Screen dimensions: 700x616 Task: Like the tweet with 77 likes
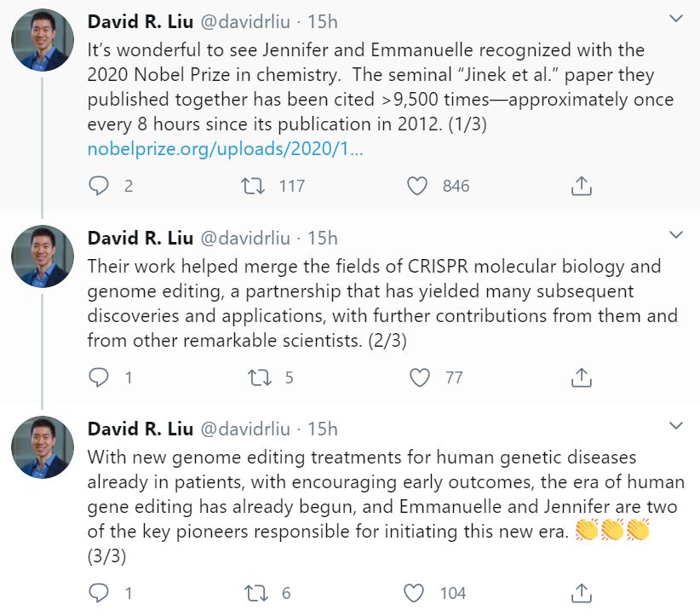tap(420, 377)
